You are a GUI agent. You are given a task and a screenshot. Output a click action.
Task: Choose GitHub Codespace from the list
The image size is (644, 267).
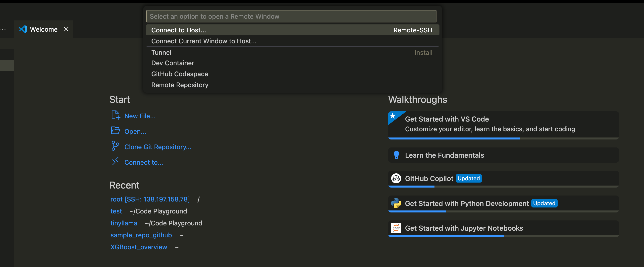[x=292, y=74]
